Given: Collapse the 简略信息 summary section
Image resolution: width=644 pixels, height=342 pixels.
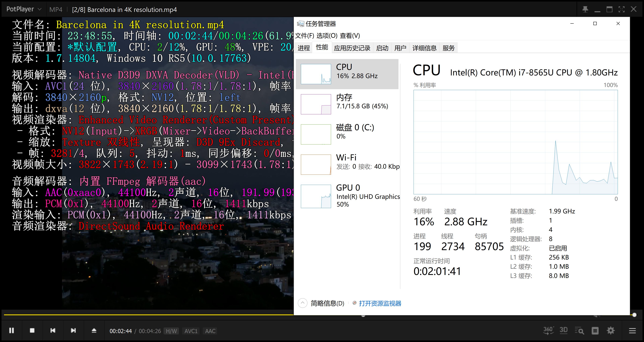Looking at the screenshot, I should pyautogui.click(x=303, y=303).
